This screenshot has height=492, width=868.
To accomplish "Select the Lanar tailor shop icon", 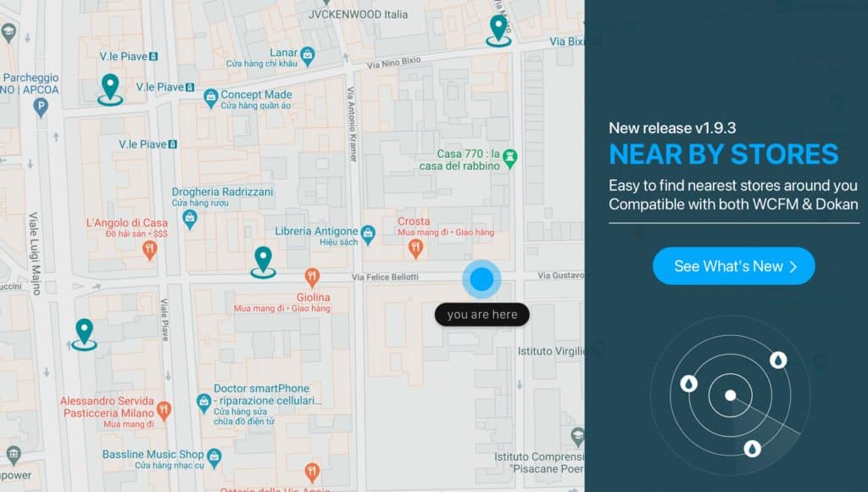I will pos(307,53).
